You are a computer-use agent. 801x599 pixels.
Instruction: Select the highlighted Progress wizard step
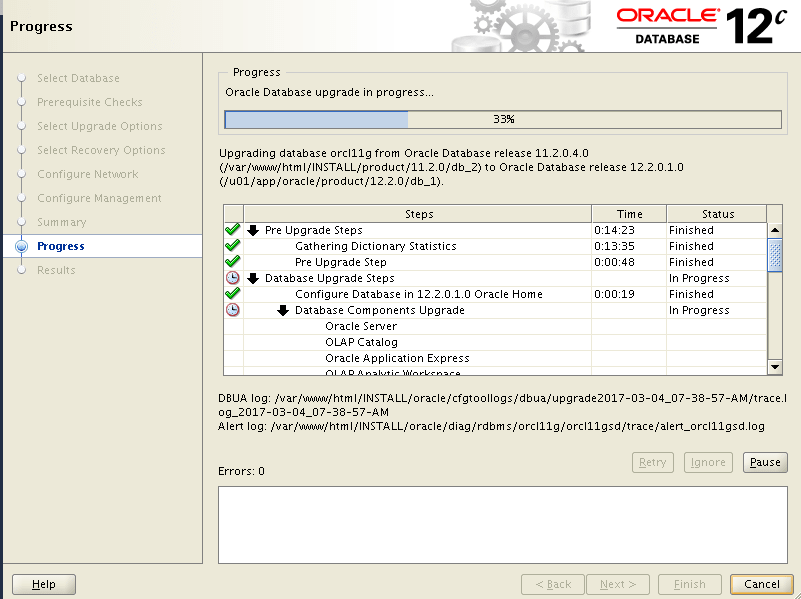(61, 246)
